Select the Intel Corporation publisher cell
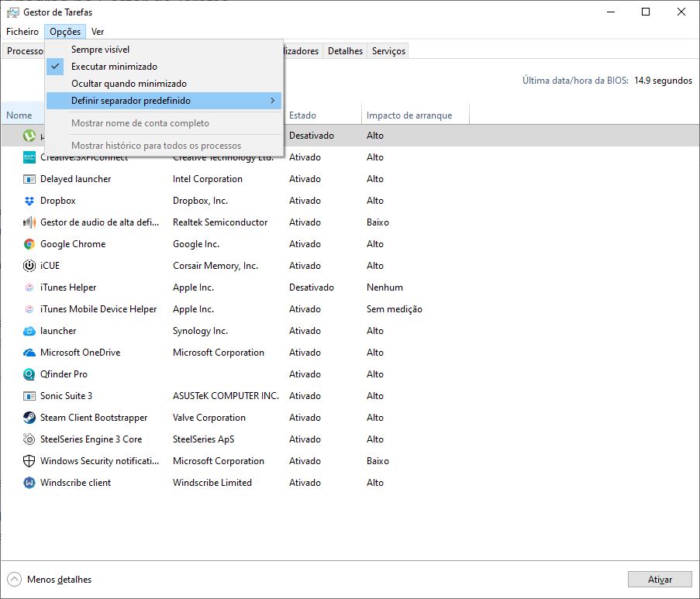 click(208, 179)
